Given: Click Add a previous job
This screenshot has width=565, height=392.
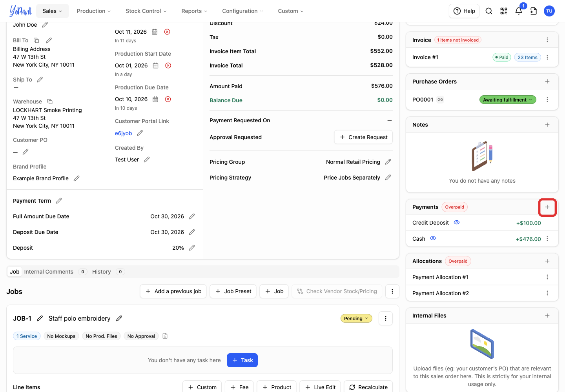Looking at the screenshot, I should pyautogui.click(x=173, y=291).
